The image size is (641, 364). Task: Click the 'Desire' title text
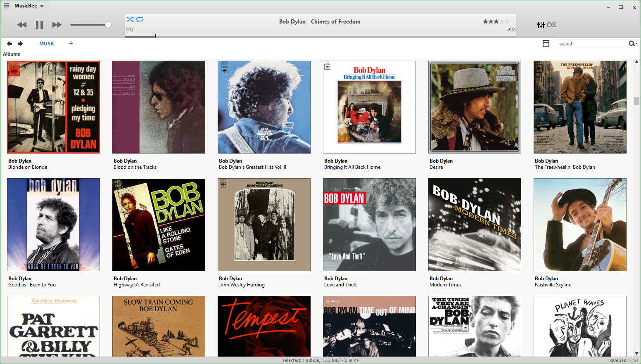click(x=436, y=167)
